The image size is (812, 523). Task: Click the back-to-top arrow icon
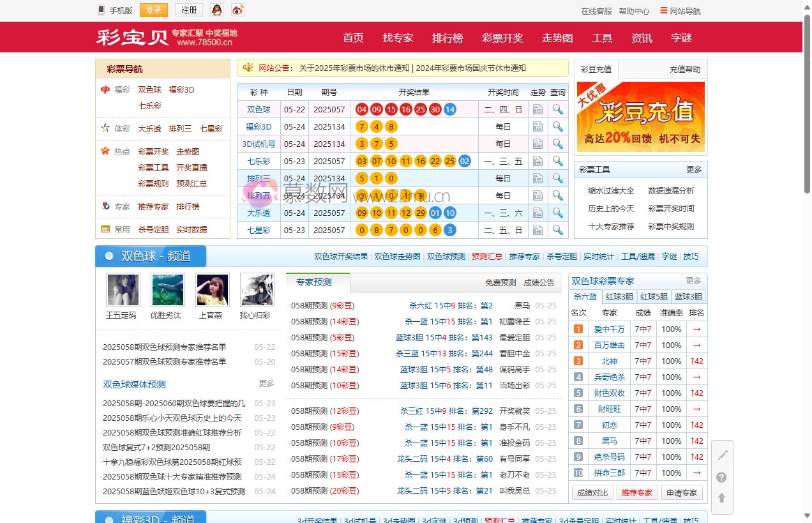tap(722, 499)
